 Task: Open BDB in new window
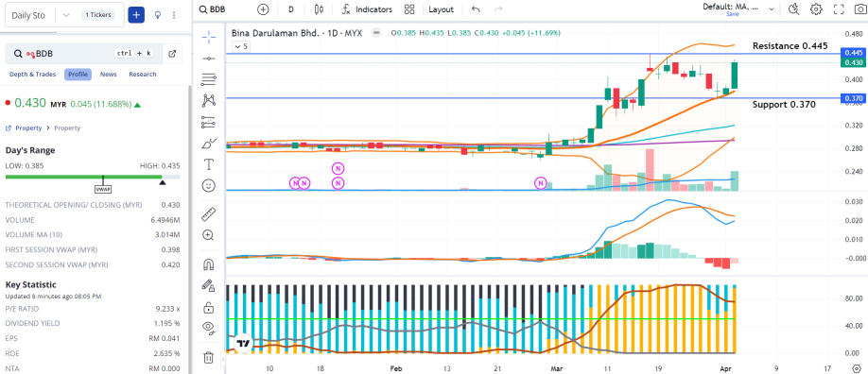coord(172,54)
